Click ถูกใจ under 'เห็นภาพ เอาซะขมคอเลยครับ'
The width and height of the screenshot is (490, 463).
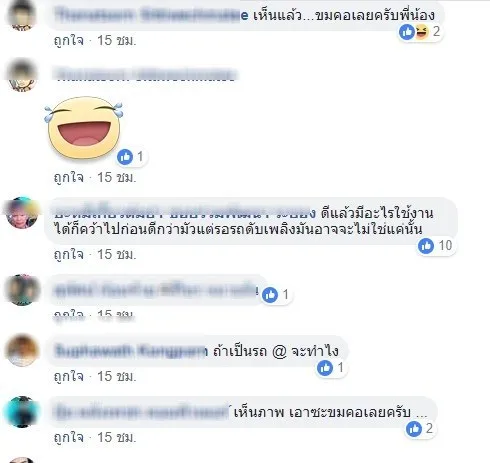coord(68,437)
